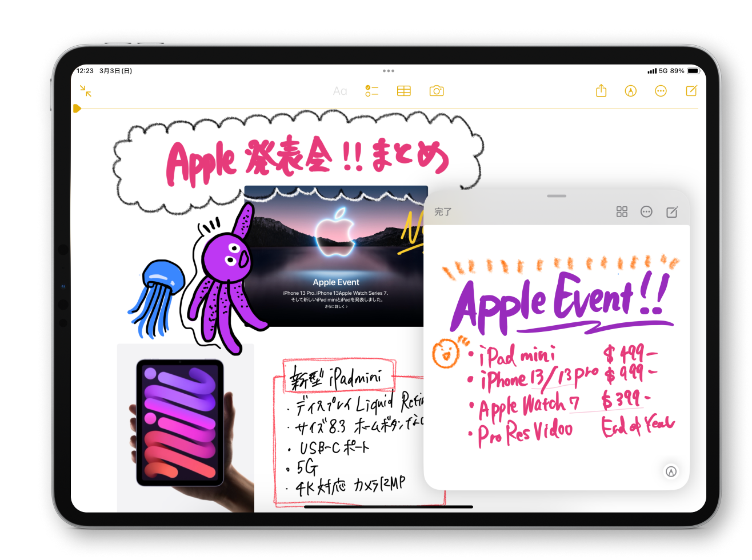This screenshot has height=560, width=752.
Task: Tap 完了 in the Quick Note window
Action: pyautogui.click(x=443, y=212)
